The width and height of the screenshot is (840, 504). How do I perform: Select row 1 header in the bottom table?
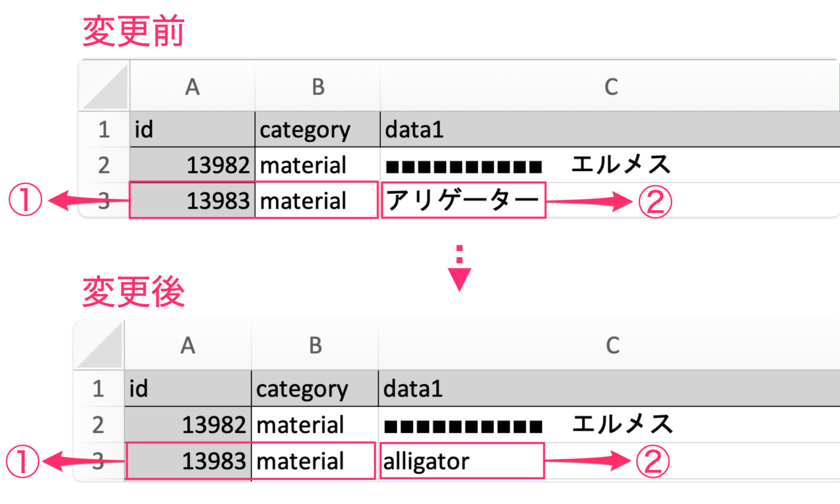(x=99, y=388)
